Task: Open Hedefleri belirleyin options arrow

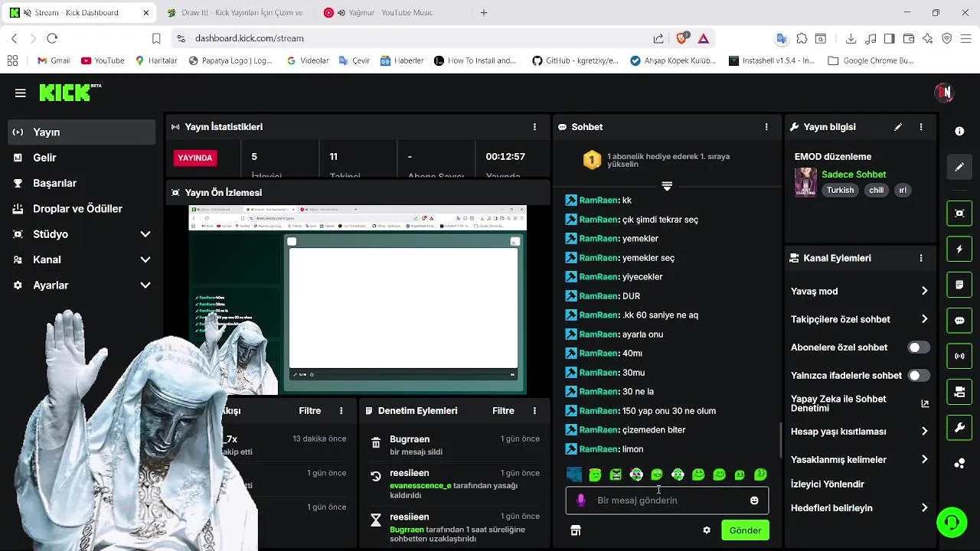Action: 924,508
